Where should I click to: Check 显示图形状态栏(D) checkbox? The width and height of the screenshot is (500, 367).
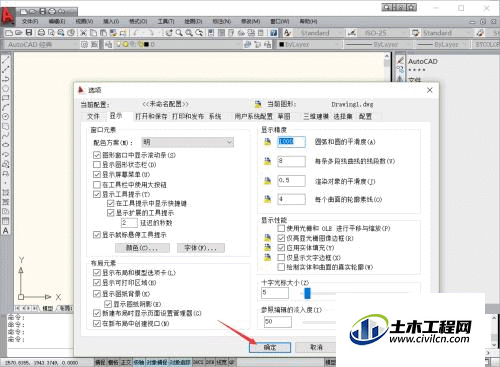97,165
